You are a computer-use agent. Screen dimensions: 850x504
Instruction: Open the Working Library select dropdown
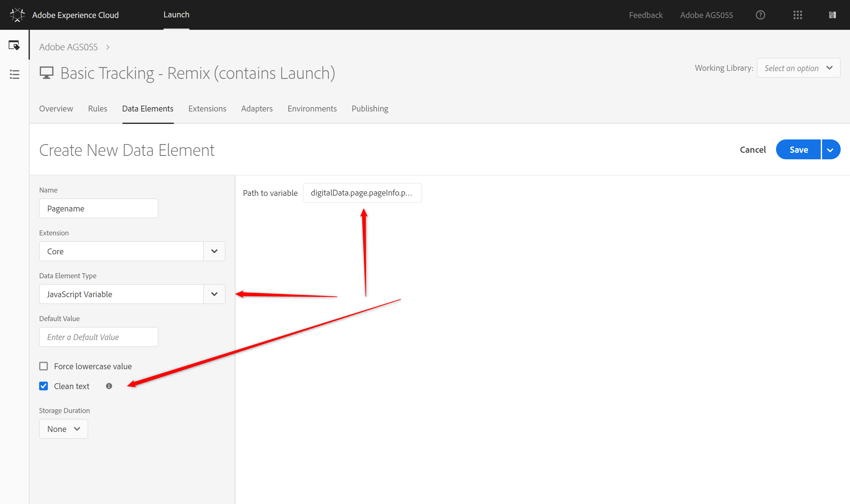(798, 68)
